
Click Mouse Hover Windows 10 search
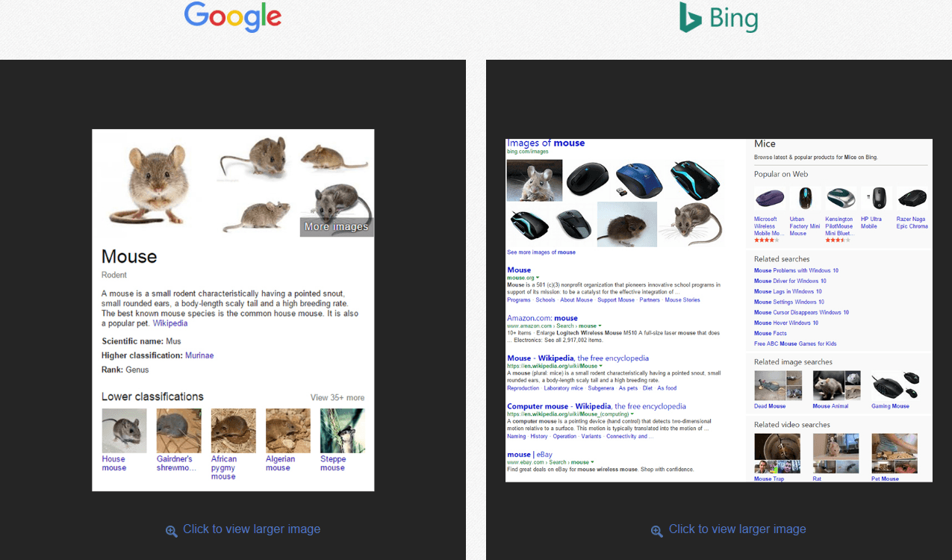[786, 323]
